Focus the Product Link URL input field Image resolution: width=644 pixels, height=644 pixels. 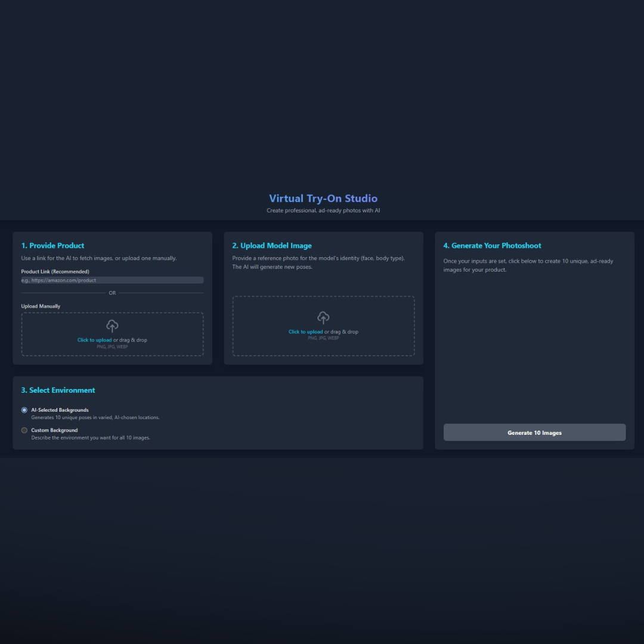pos(112,280)
